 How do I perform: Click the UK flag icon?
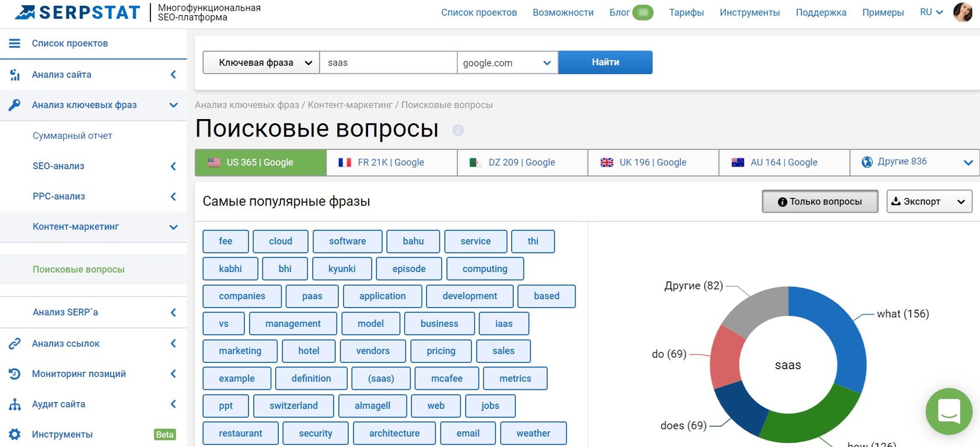tap(607, 162)
